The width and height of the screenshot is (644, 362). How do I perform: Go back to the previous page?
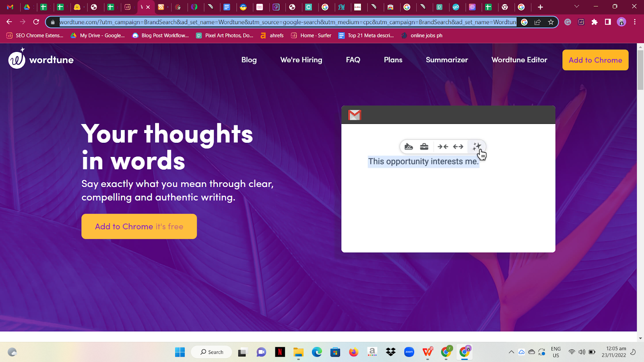(9, 22)
